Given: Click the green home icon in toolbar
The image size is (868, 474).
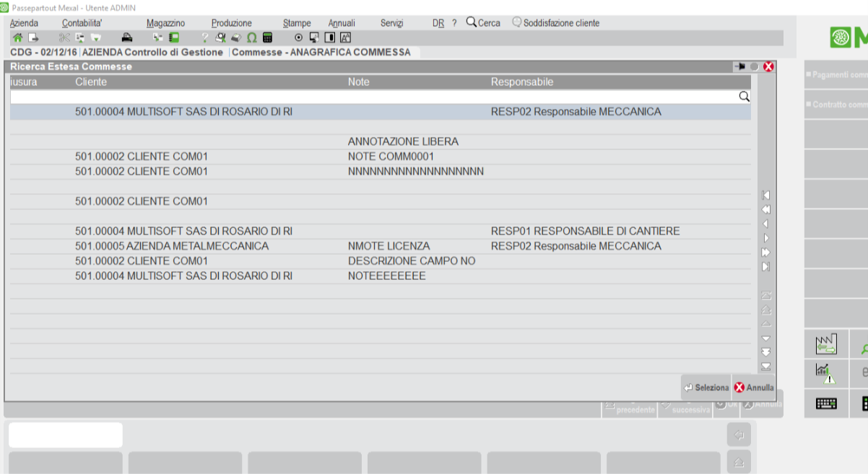Looking at the screenshot, I should tap(17, 38).
